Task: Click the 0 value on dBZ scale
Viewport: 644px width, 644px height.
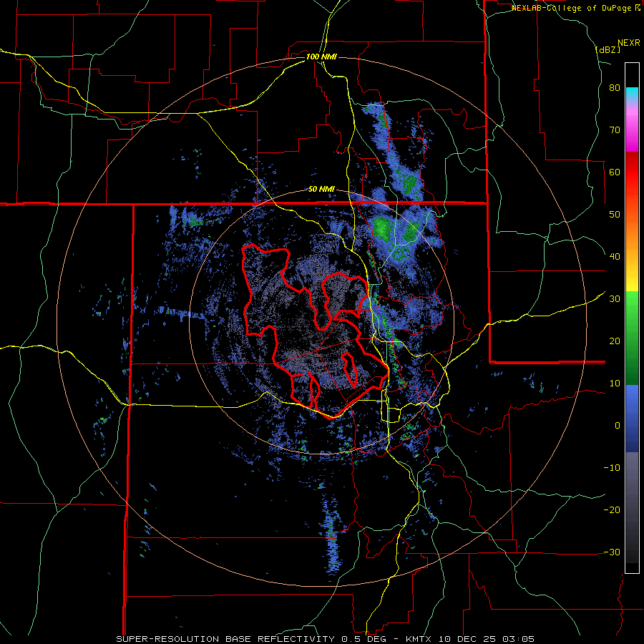Action: pyautogui.click(x=618, y=426)
